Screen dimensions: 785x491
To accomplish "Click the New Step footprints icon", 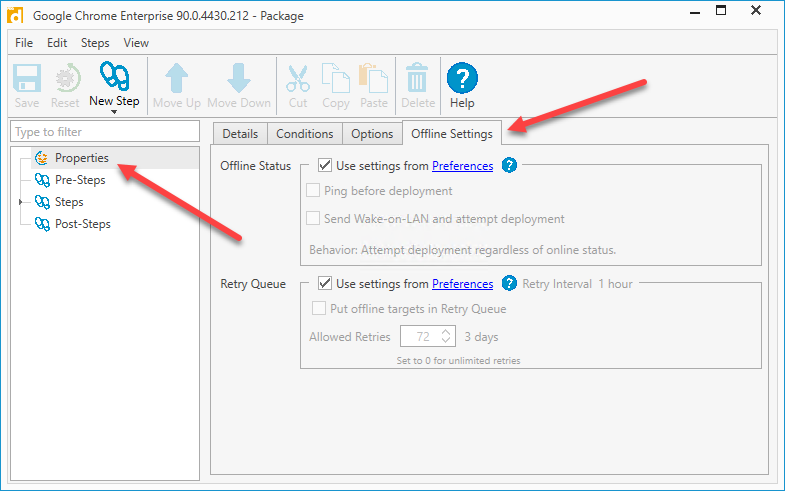I will [115, 77].
